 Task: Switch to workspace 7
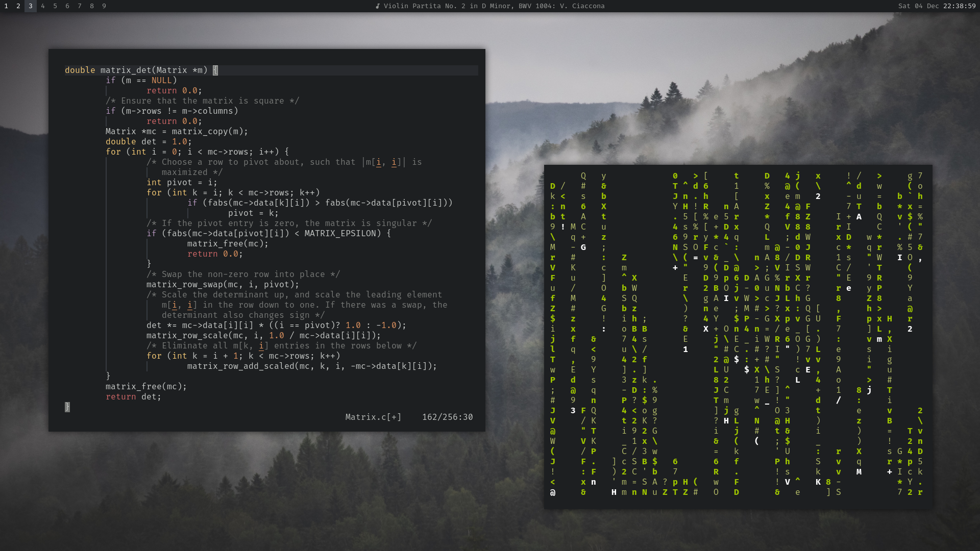pos(80,6)
